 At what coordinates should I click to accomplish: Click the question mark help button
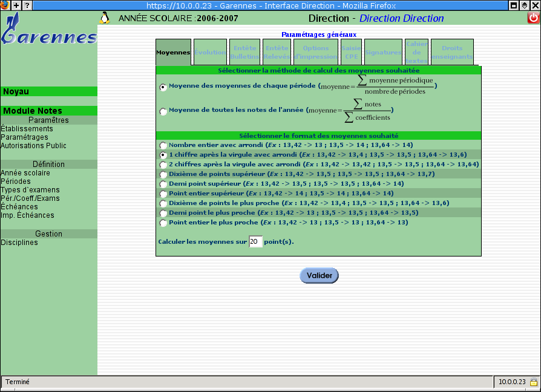point(27,5)
